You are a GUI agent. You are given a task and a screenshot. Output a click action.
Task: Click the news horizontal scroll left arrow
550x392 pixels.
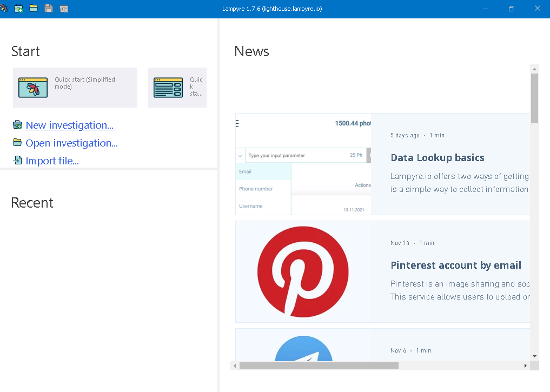(235, 366)
